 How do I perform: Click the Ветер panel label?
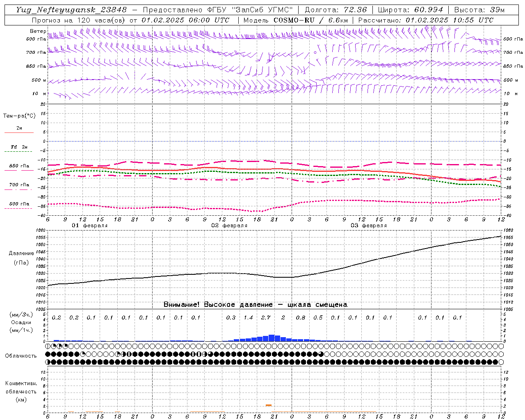click(x=38, y=31)
